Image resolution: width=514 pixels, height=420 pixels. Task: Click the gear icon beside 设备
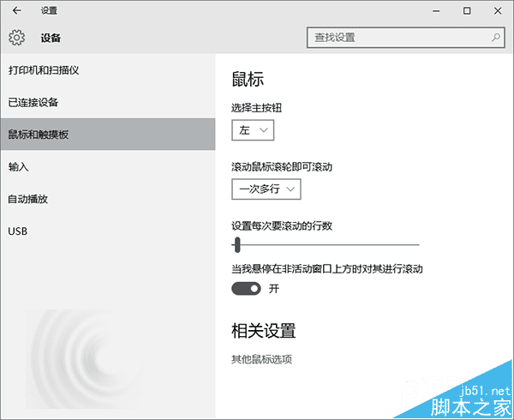click(x=17, y=38)
